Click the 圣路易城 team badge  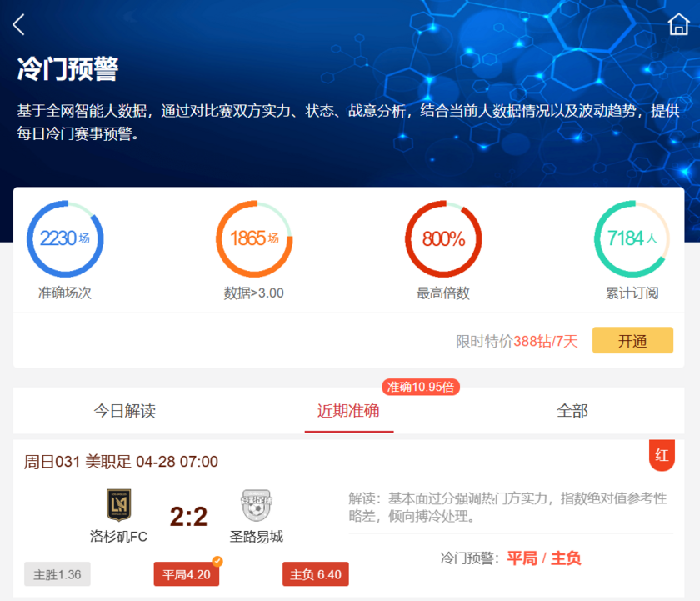coord(257,505)
